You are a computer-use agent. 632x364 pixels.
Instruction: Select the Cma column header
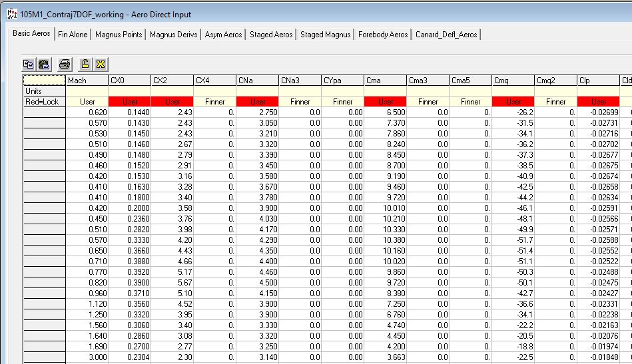(x=386, y=81)
